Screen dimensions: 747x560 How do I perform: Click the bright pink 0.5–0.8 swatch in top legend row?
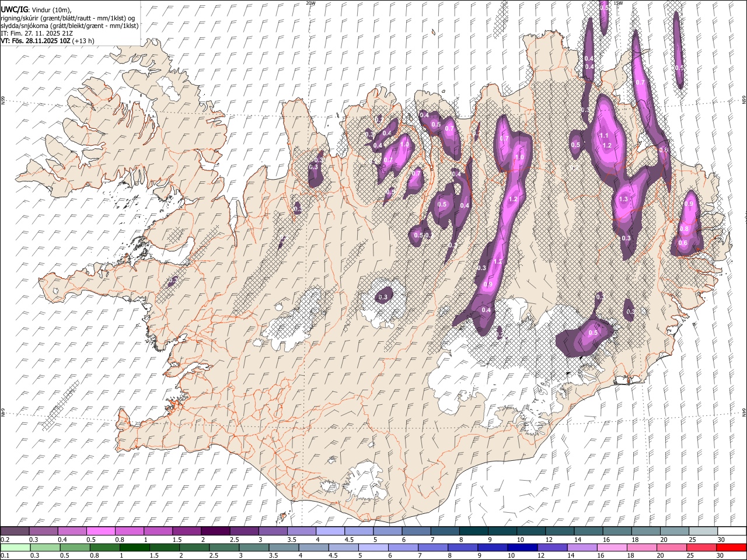pos(100,531)
